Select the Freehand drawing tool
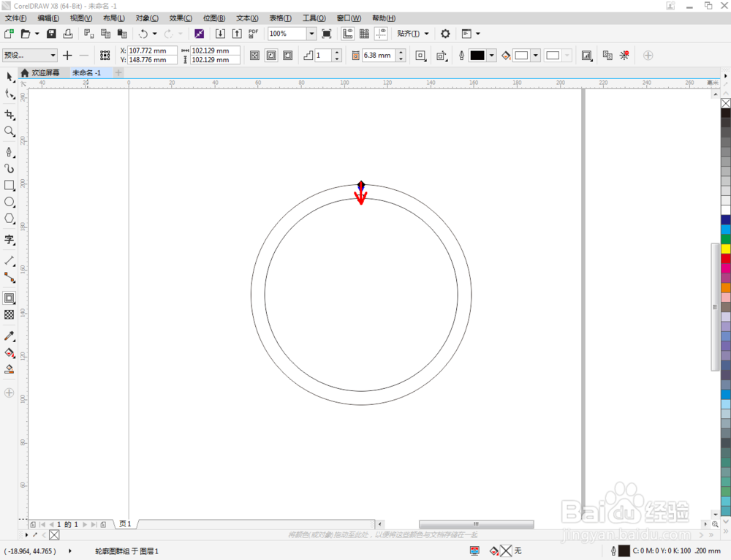731x560 pixels. pyautogui.click(x=10, y=152)
